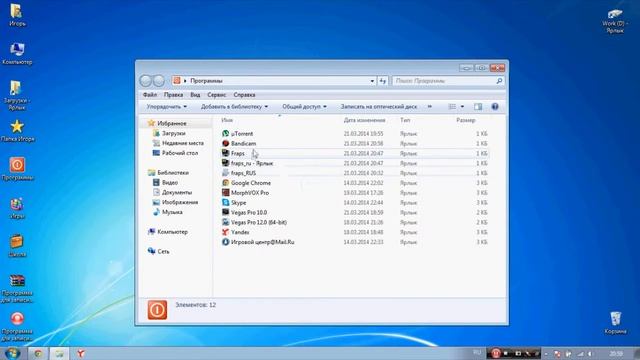The height and width of the screenshot is (360, 640).
Task: Click the Explorer help icon
Action: 495,107
